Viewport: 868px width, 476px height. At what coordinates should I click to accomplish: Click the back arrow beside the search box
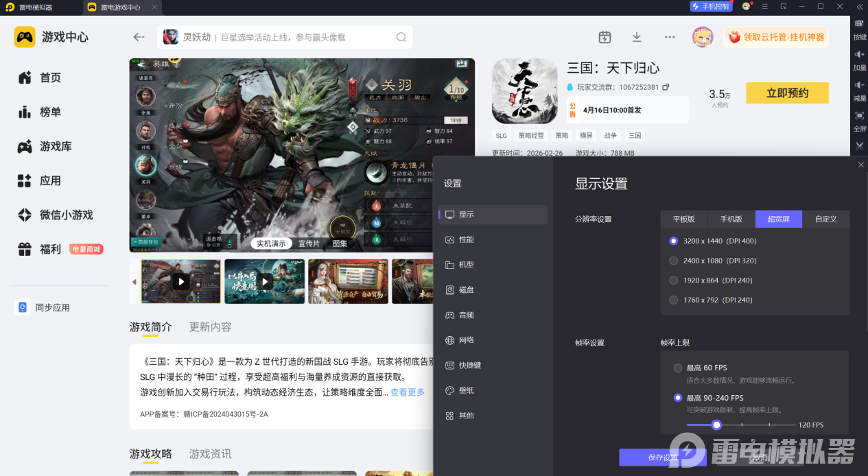[139, 37]
